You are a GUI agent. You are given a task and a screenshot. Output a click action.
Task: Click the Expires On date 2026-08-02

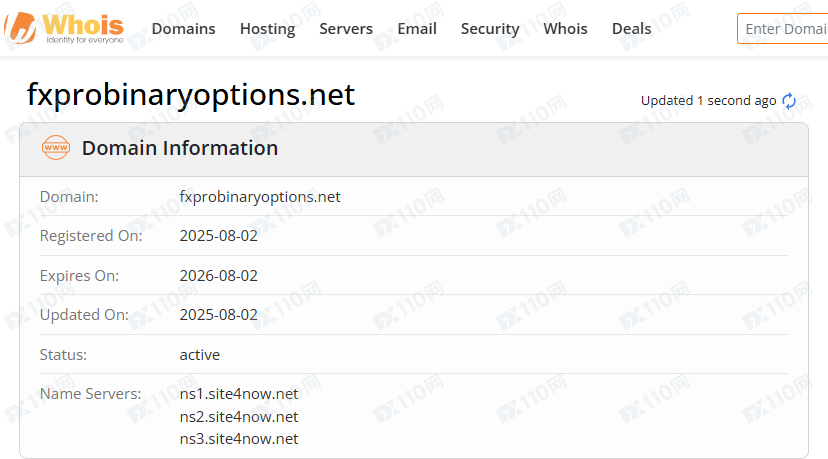click(218, 276)
